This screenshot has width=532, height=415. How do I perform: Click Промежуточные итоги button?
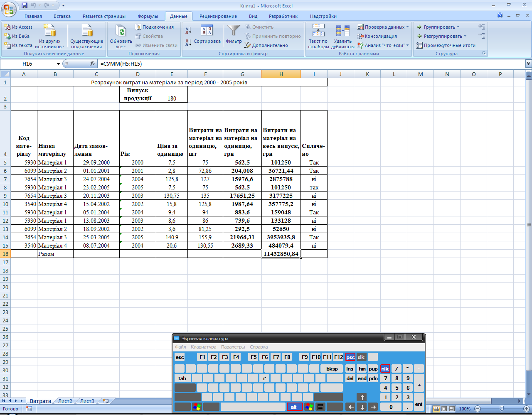(x=446, y=45)
